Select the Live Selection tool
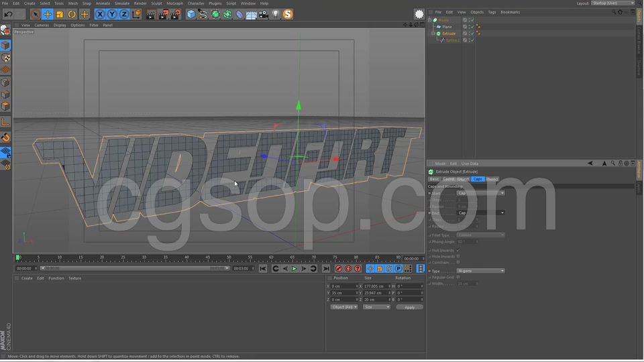The width and height of the screenshot is (644, 362). point(36,14)
